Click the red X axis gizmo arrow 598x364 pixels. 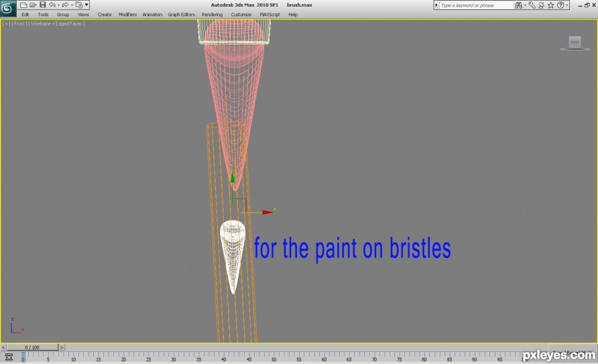click(x=267, y=212)
